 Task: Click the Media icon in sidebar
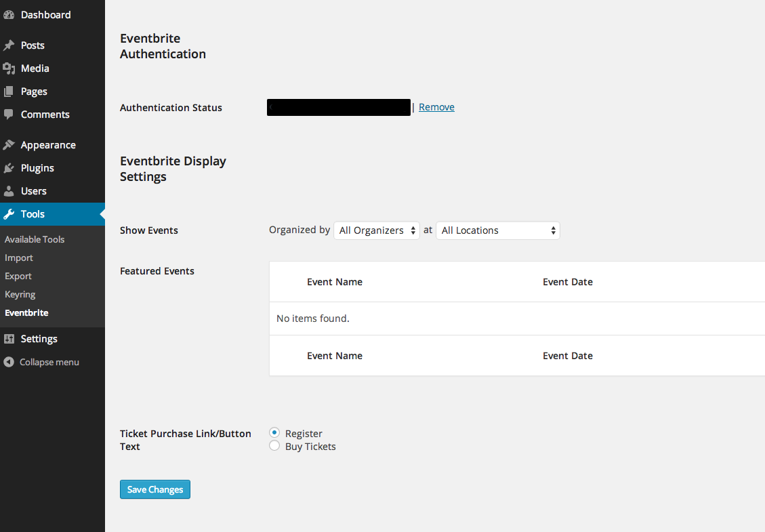[9, 68]
